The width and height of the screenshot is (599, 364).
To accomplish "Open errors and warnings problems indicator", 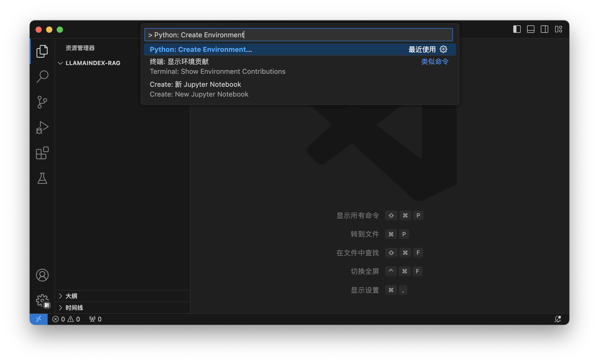I will (x=66, y=319).
